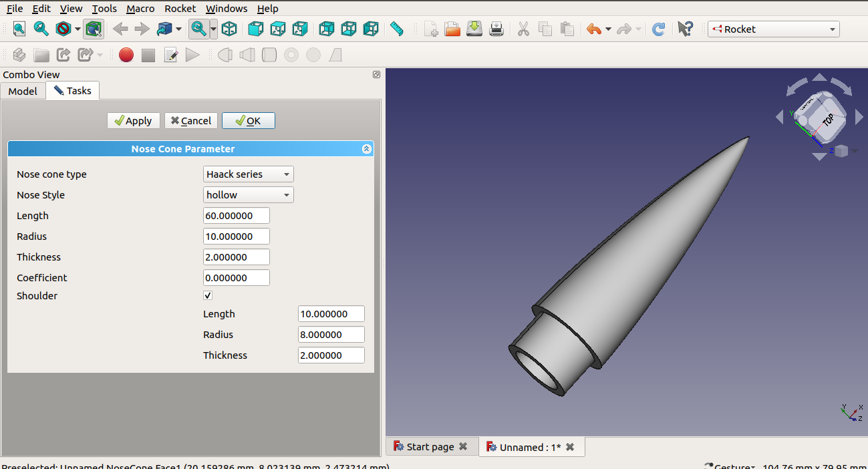868x469 pixels.
Task: Select the Body Tube tool
Action: coord(269,55)
